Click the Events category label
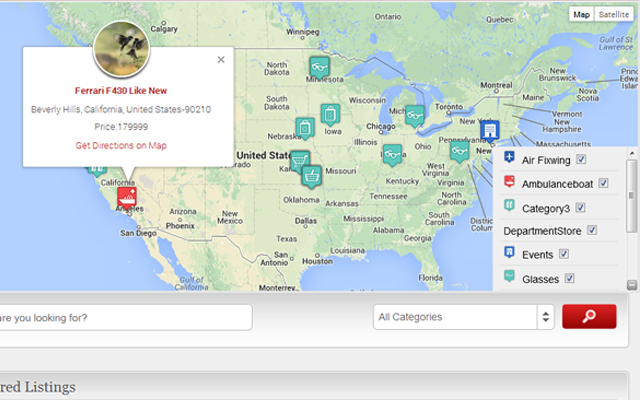 coord(538,255)
